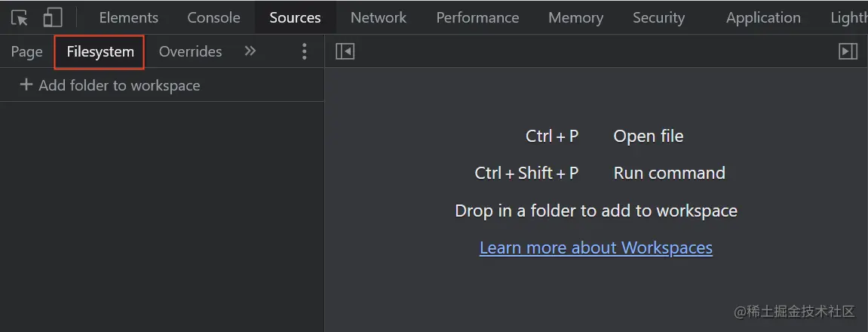Go to the Network tab
This screenshot has width=868, height=332.
[x=379, y=17]
